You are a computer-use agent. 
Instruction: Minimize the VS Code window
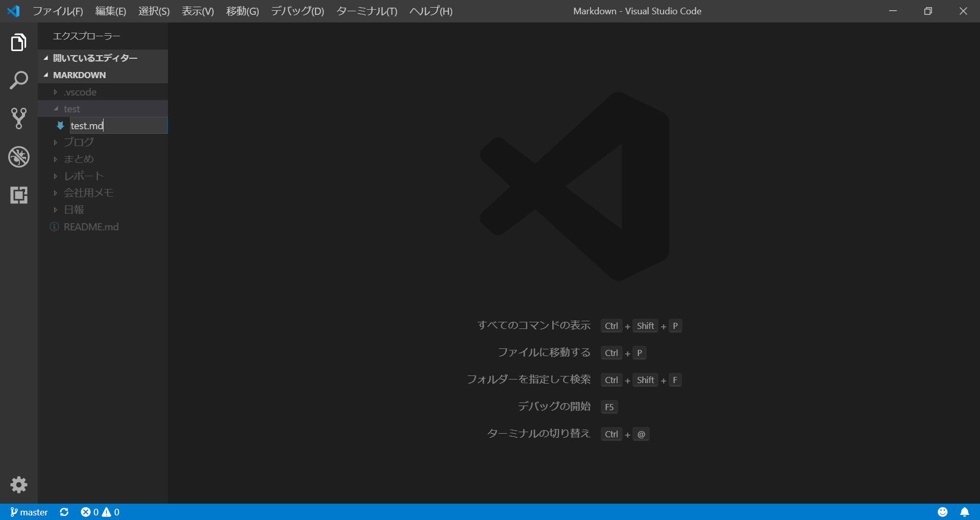(x=893, y=11)
